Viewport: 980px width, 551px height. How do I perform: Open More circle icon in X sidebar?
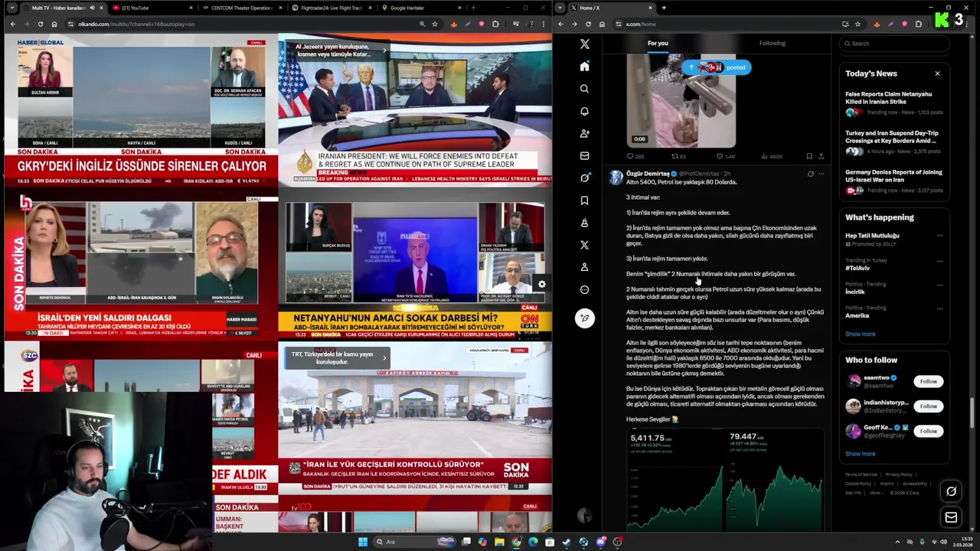(584, 289)
